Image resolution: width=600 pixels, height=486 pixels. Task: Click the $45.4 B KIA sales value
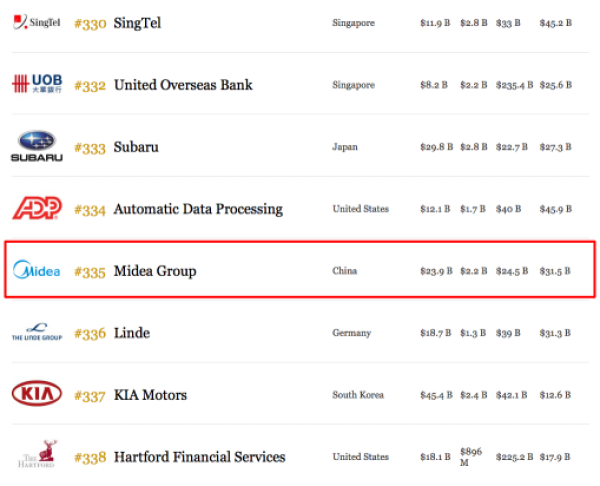pyautogui.click(x=436, y=395)
